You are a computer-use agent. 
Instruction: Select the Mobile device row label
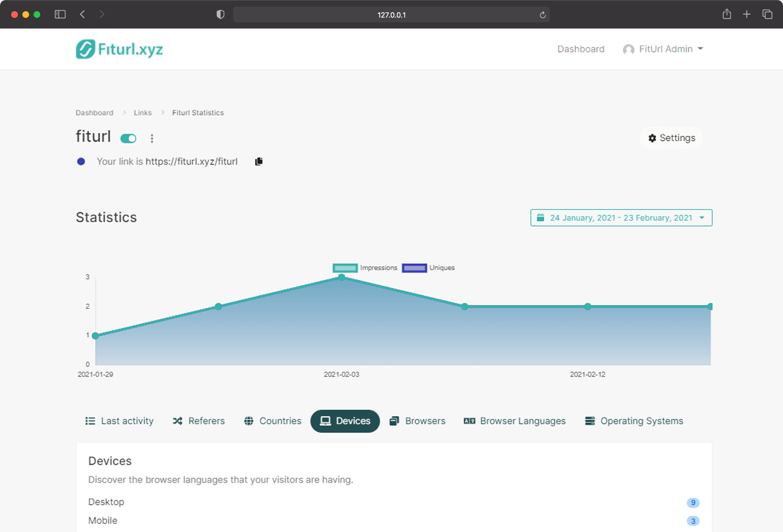[103, 520]
